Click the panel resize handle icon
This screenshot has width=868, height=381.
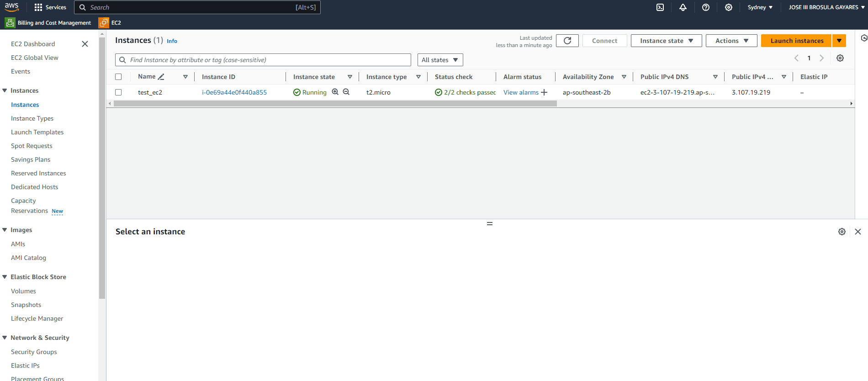490,223
